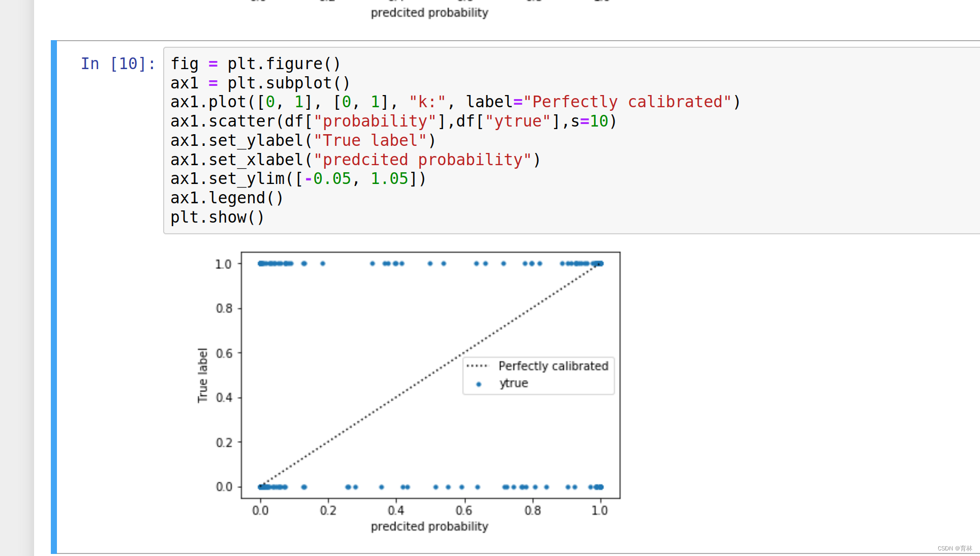Click the ax1.set_ylim code line
Image resolution: width=980 pixels, height=556 pixels.
click(x=298, y=179)
